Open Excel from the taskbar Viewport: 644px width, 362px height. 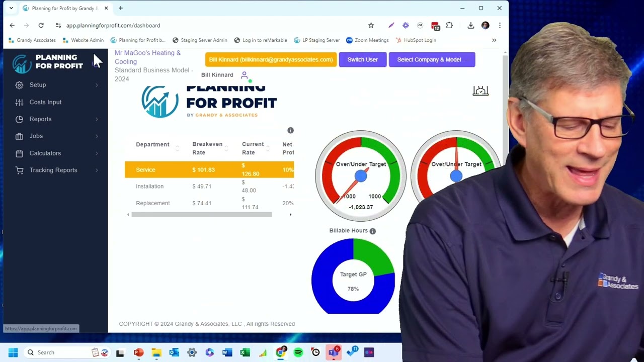tap(245, 352)
